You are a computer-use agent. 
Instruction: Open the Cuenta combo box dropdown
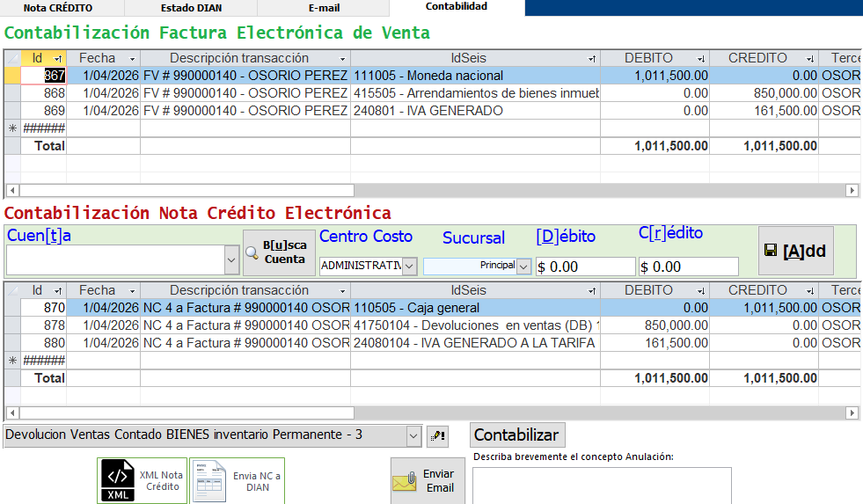pyautogui.click(x=232, y=259)
